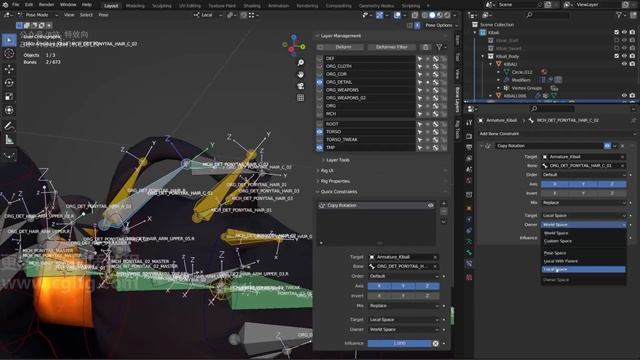Toggle Kiball_Body collection exclude checkbox
This screenshot has width=640, height=360.
[x=617, y=56]
